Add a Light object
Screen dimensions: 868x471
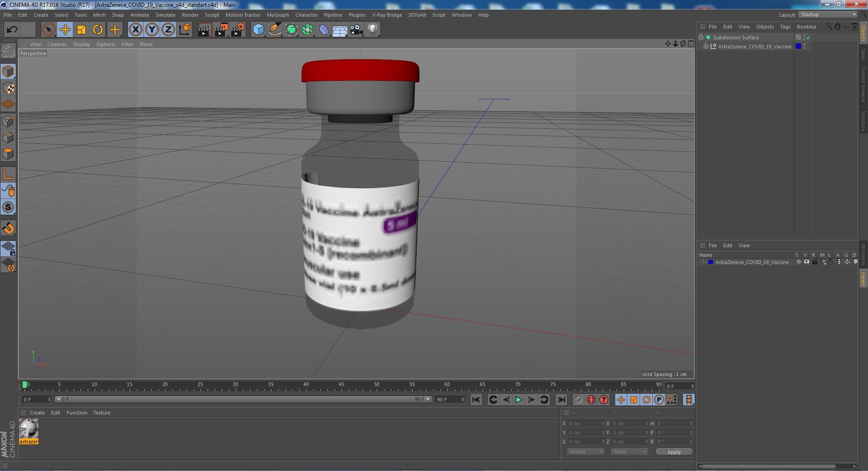373,30
